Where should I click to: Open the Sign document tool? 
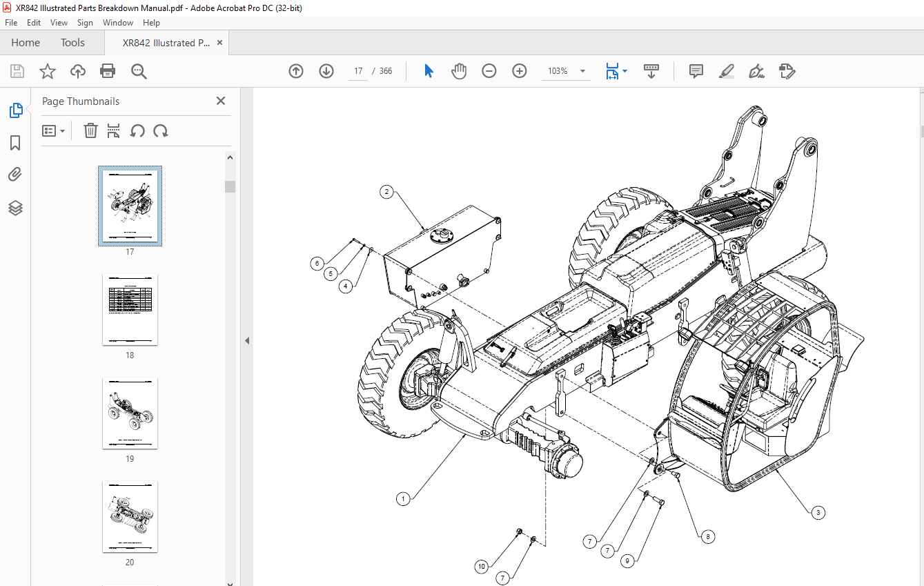pos(757,71)
